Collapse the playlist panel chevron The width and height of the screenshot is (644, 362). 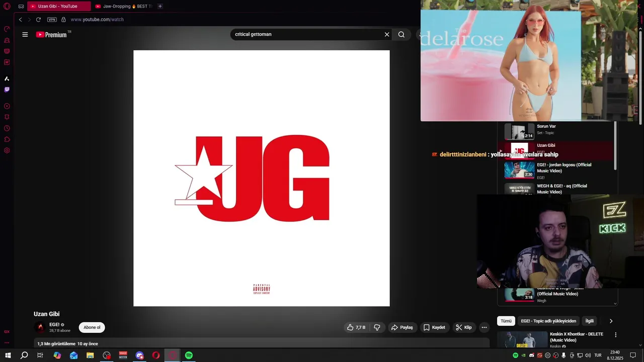tap(615, 304)
